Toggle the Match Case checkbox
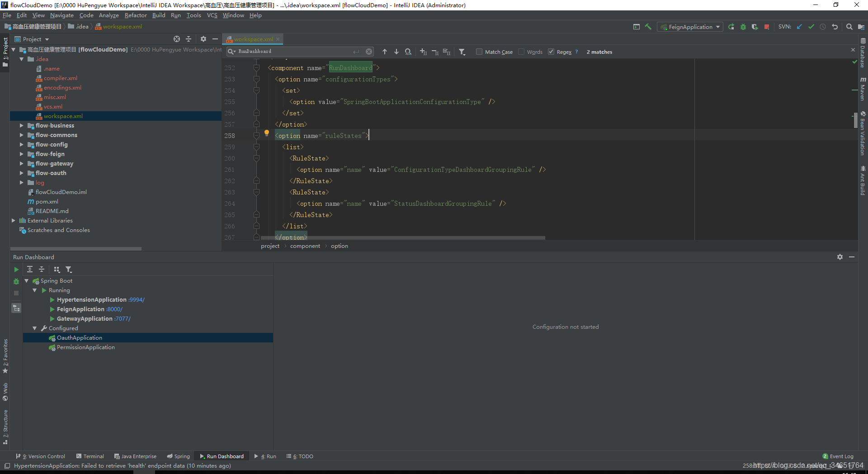Viewport: 868px width, 474px height. click(x=479, y=52)
